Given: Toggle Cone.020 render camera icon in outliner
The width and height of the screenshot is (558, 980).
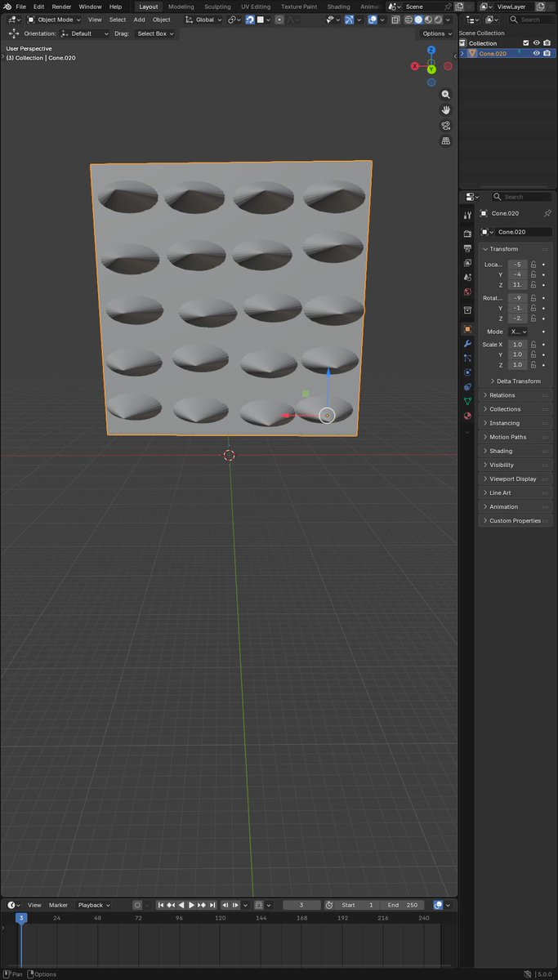Looking at the screenshot, I should point(547,53).
